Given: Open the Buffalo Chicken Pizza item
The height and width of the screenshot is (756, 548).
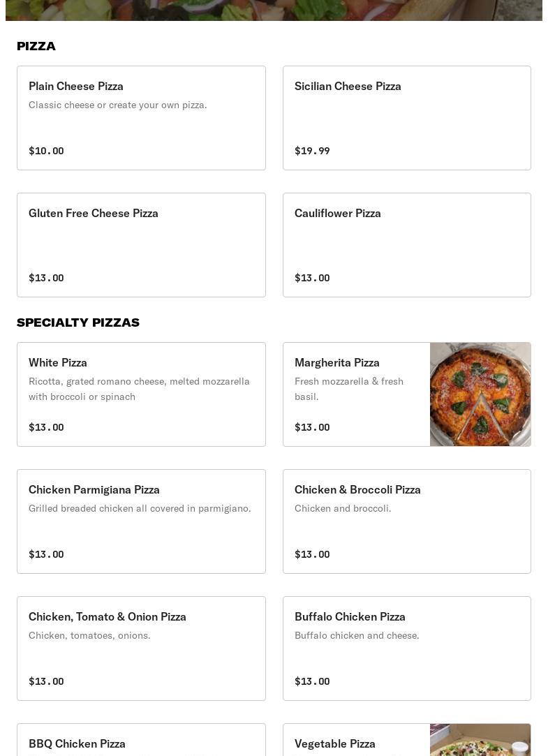Looking at the screenshot, I should (406, 648).
